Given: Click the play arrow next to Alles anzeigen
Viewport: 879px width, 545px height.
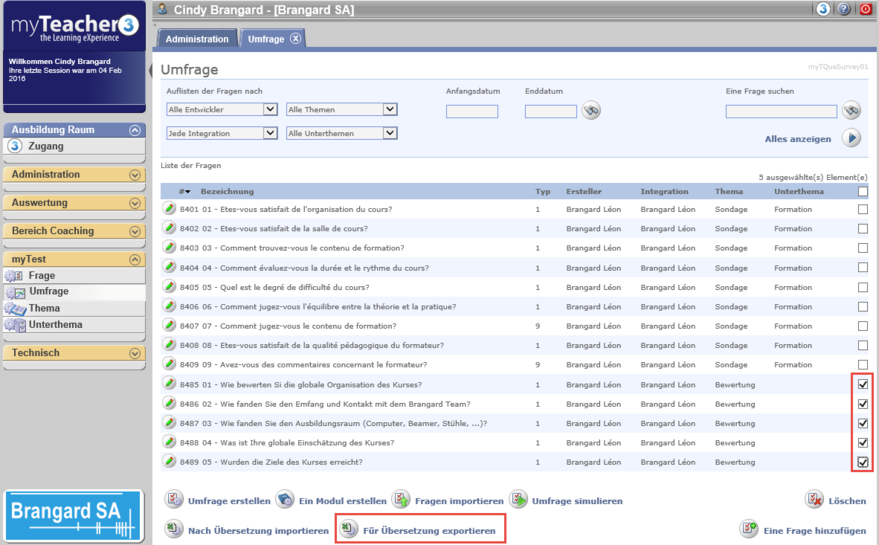Looking at the screenshot, I should pos(851,138).
